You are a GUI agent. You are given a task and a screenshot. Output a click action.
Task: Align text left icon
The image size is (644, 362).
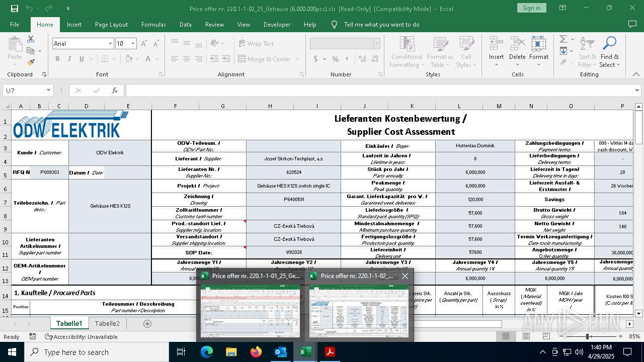(175, 59)
